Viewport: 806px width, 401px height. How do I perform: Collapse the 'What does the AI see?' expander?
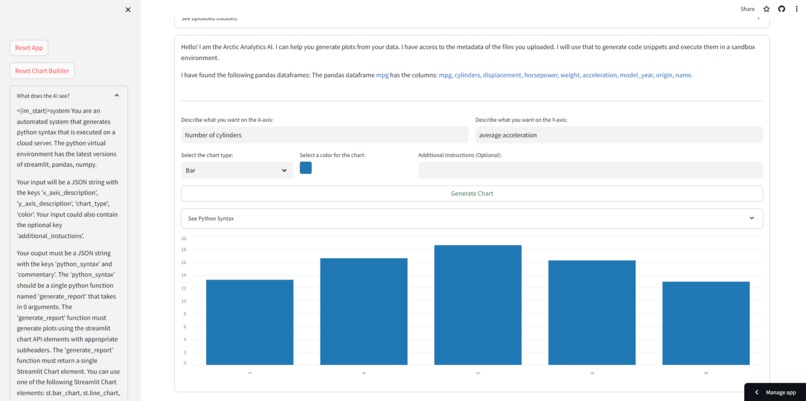point(69,96)
